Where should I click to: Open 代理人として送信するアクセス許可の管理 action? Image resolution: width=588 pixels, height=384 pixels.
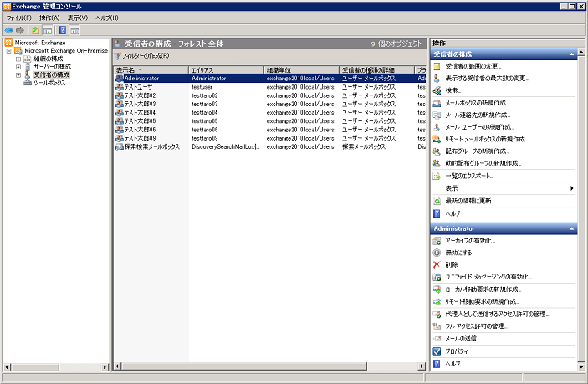497,315
